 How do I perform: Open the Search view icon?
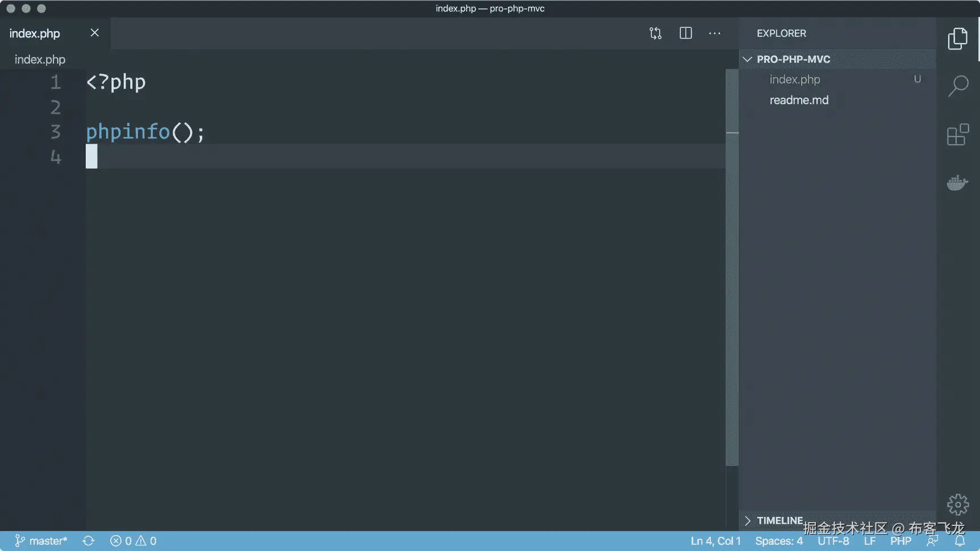958,86
